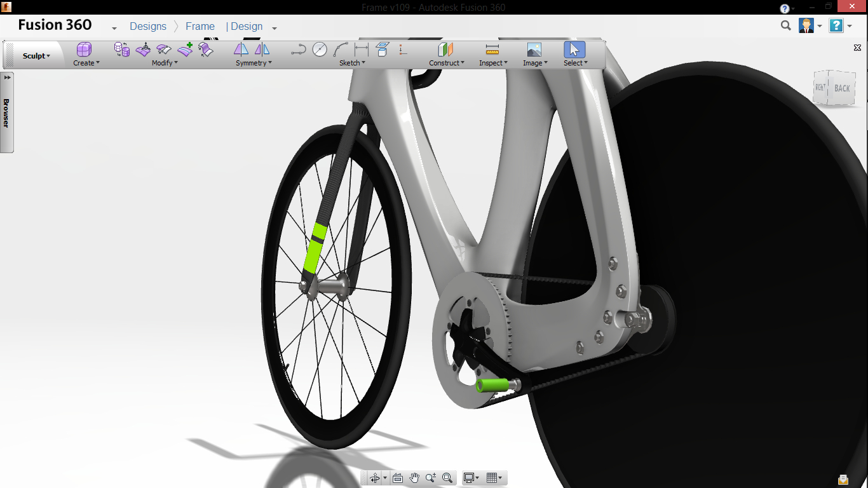Screen dimensions: 868x488
Task: Click the Zoom window magnifier icon
Action: pos(447,478)
